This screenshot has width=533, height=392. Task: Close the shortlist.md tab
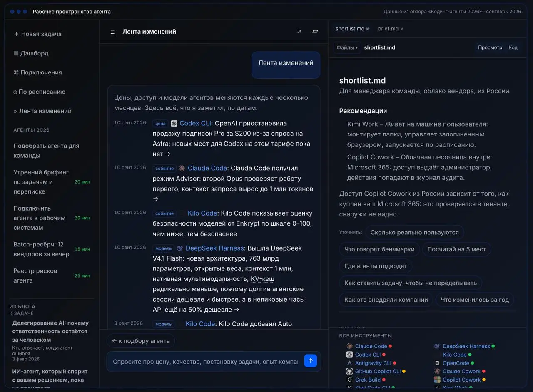click(x=368, y=29)
